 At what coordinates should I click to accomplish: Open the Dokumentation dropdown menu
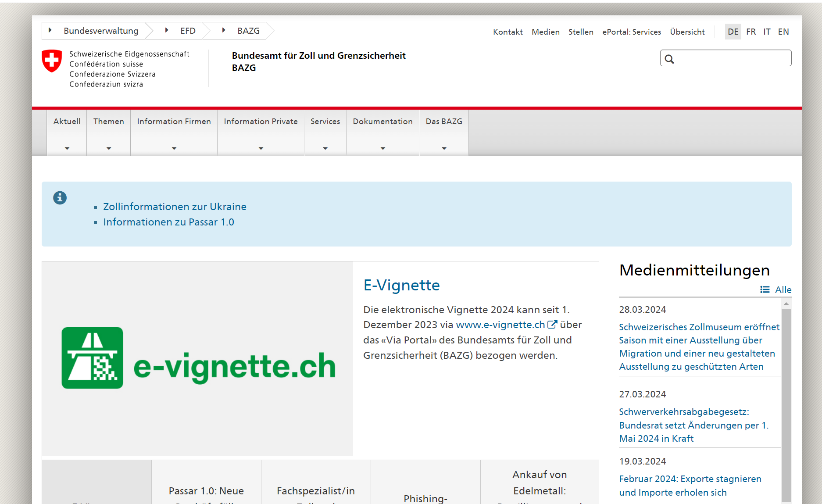pyautogui.click(x=383, y=132)
